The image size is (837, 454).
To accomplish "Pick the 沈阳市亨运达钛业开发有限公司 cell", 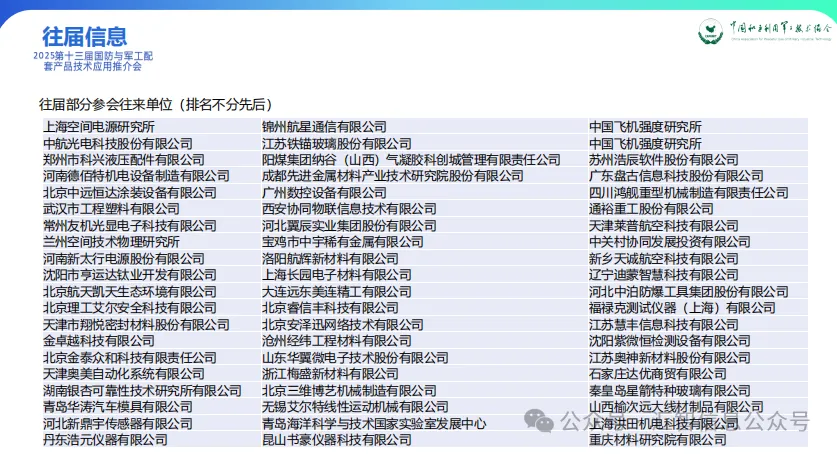I will (130, 275).
